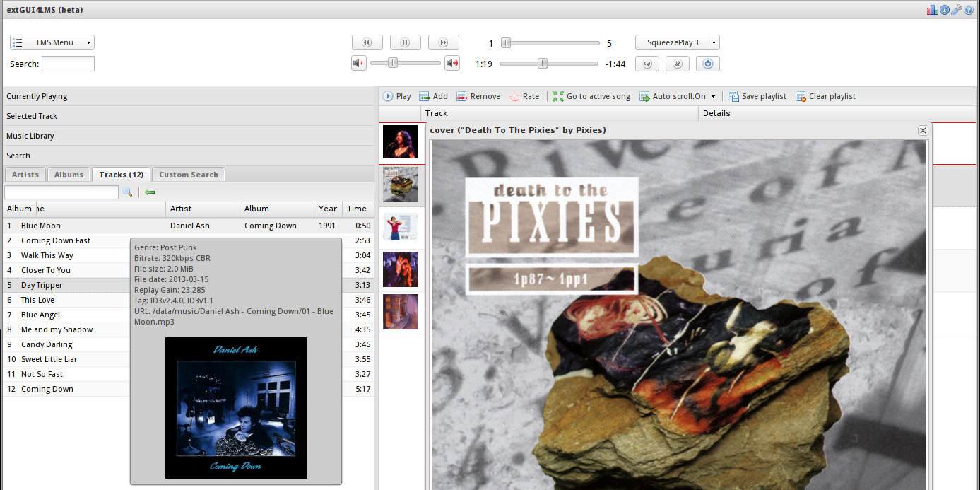Open the statistics bar chart icon
Image resolution: width=980 pixels, height=490 pixels.
(x=932, y=10)
